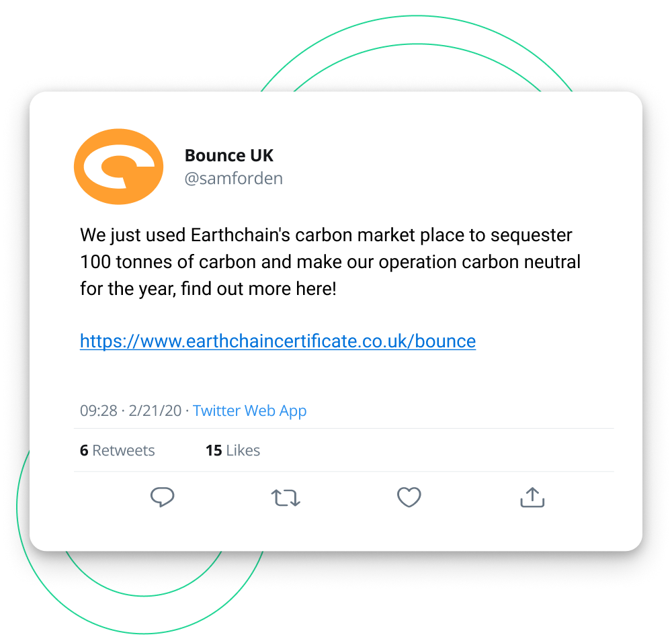This screenshot has width=672, height=643.
Task: Click the Twitter Web App link
Action: pyautogui.click(x=249, y=411)
